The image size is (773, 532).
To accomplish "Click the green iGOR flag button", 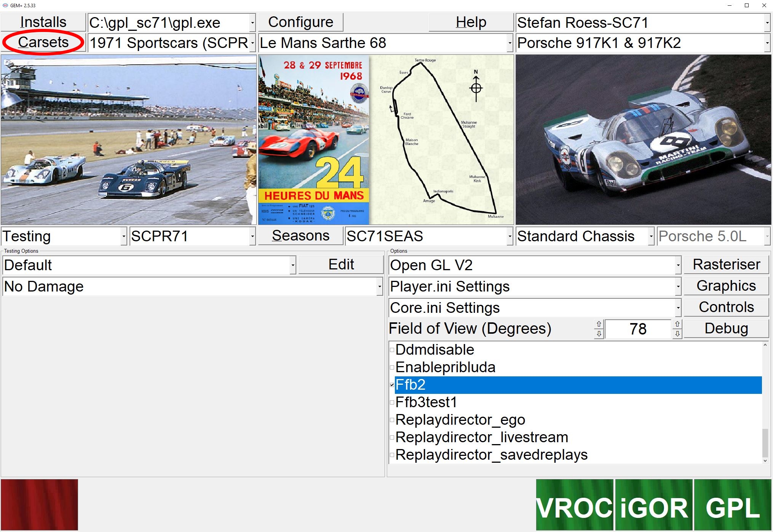I will tap(653, 505).
